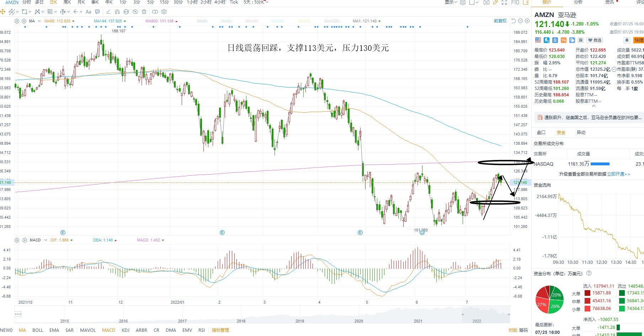Expand the MACD indicator type dropdown
Image resolution: width=644 pixels, height=336 pixels.
point(46,240)
